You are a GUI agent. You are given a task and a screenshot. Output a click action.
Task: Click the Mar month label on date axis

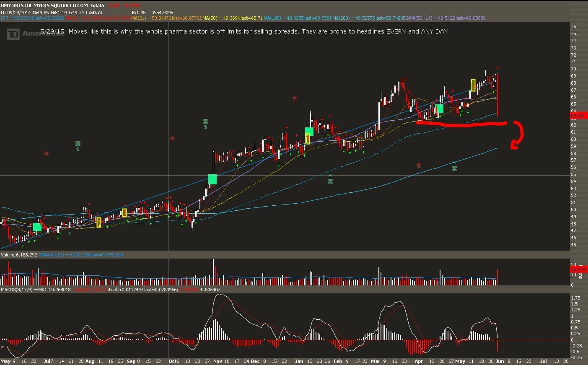[376, 361]
